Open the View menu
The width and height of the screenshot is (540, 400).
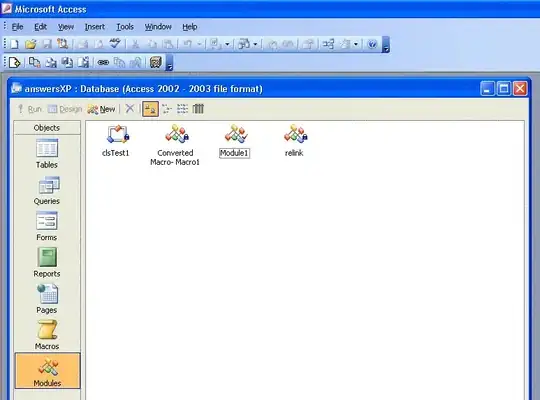coord(66,27)
